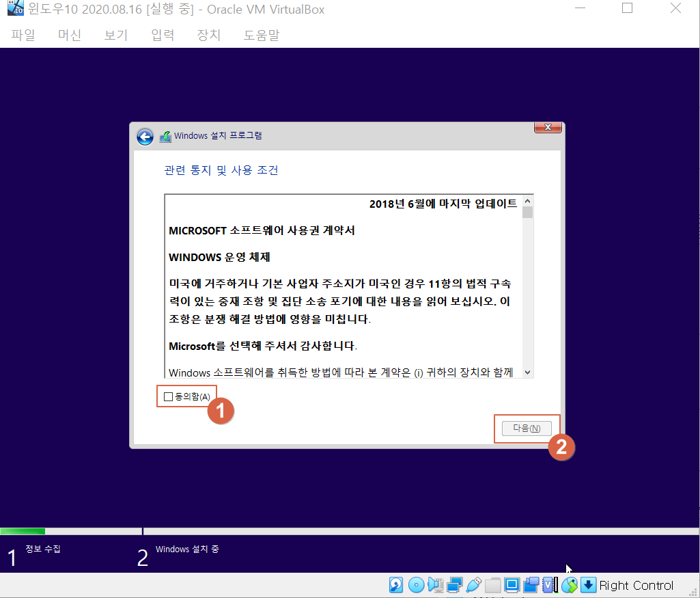This screenshot has height=598, width=700.
Task: Open the 보기 menu
Action: [115, 35]
